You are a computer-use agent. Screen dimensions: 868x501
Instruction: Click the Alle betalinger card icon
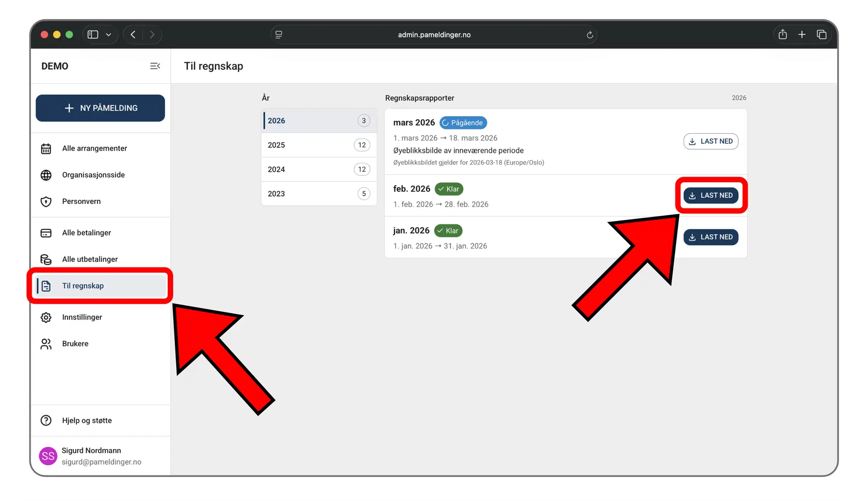pyautogui.click(x=46, y=233)
